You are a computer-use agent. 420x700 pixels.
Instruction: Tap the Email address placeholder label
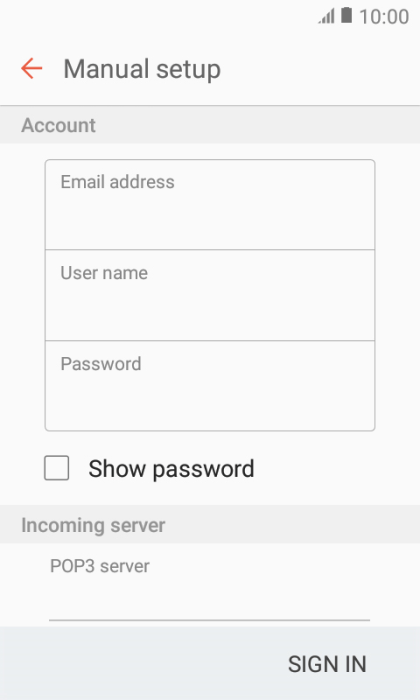[x=117, y=182]
